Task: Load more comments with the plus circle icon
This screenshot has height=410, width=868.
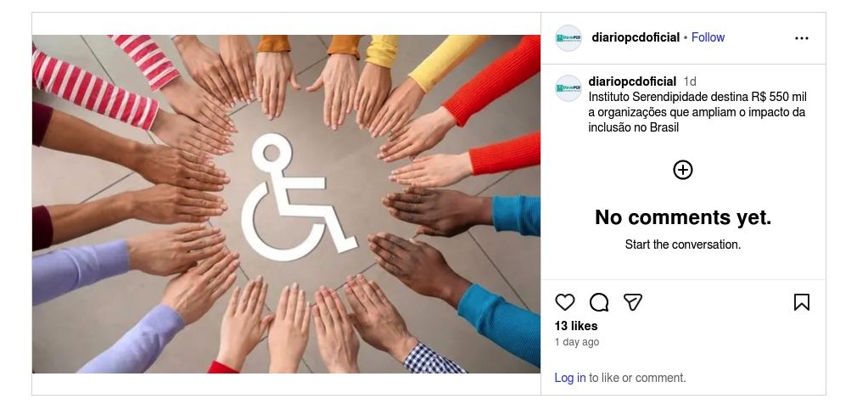Action: point(682,170)
